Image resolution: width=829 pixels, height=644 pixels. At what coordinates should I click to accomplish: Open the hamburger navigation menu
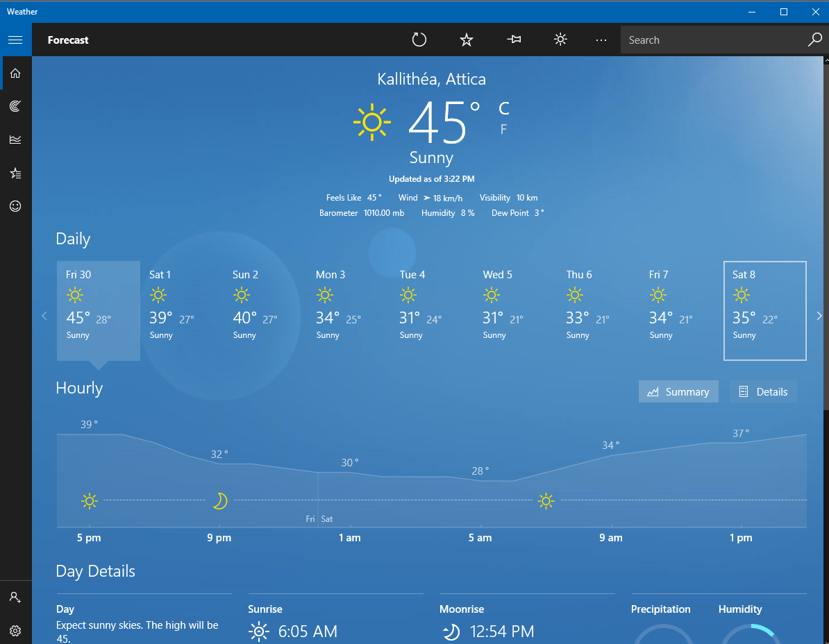15,40
